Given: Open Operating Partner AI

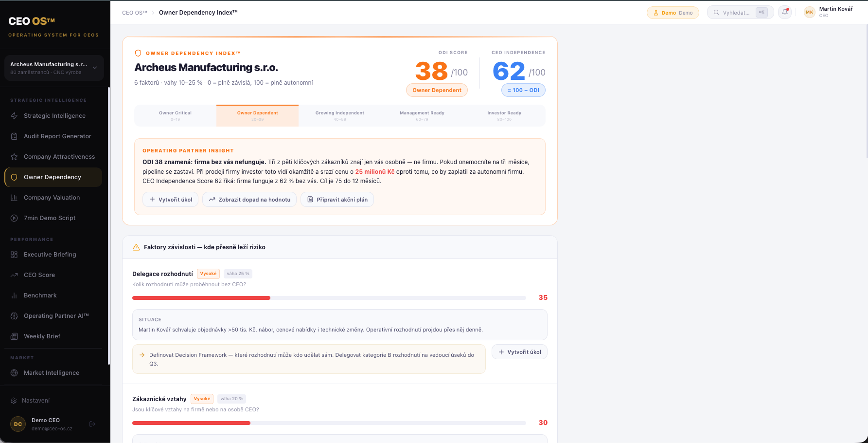Looking at the screenshot, I should pyautogui.click(x=53, y=316).
